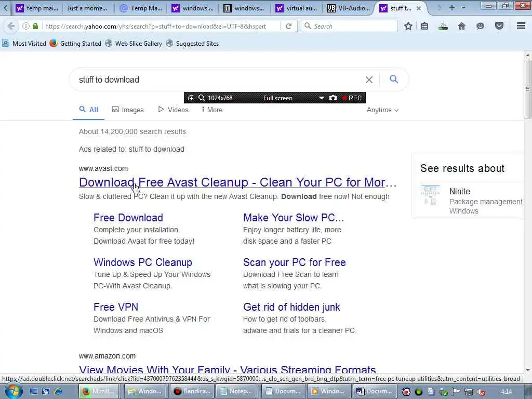The height and width of the screenshot is (399, 532).
Task: Select the Images search tab
Action: 128,110
